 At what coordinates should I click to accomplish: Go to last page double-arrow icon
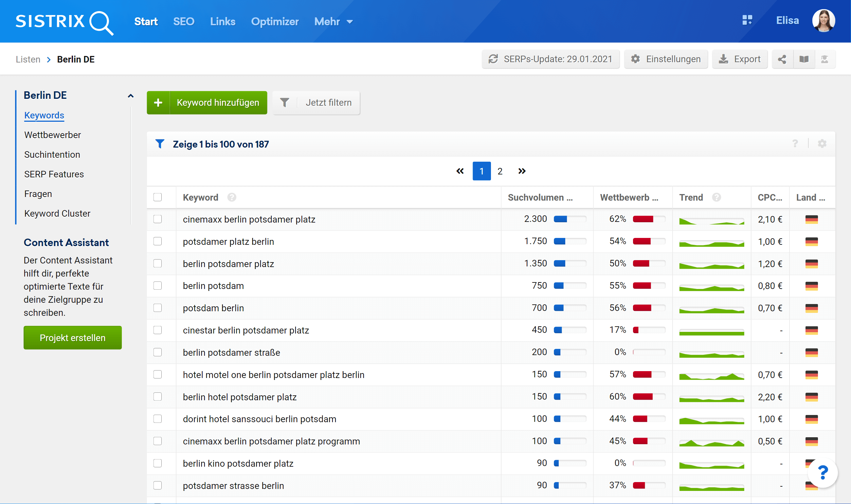(x=522, y=171)
